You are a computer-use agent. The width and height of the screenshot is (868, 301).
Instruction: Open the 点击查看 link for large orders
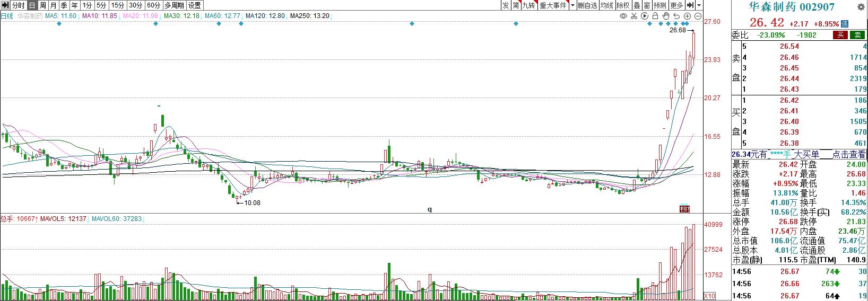coord(849,154)
